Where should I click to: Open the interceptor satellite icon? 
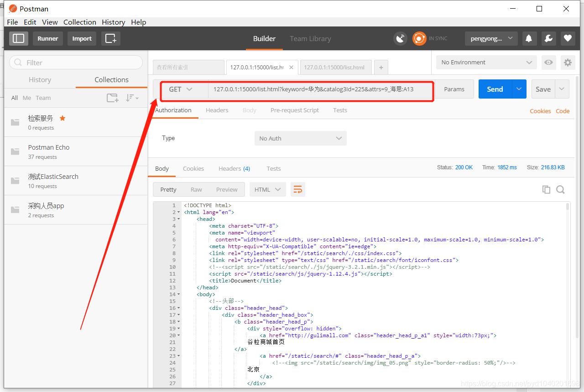point(400,39)
